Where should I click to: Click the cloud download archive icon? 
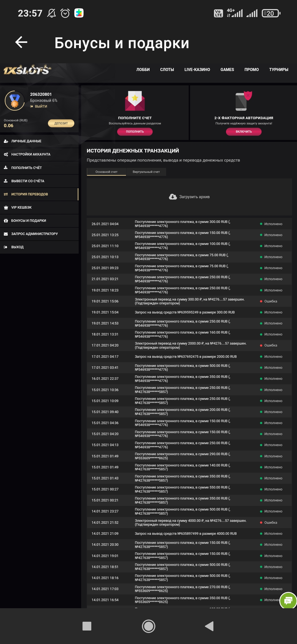(x=173, y=197)
